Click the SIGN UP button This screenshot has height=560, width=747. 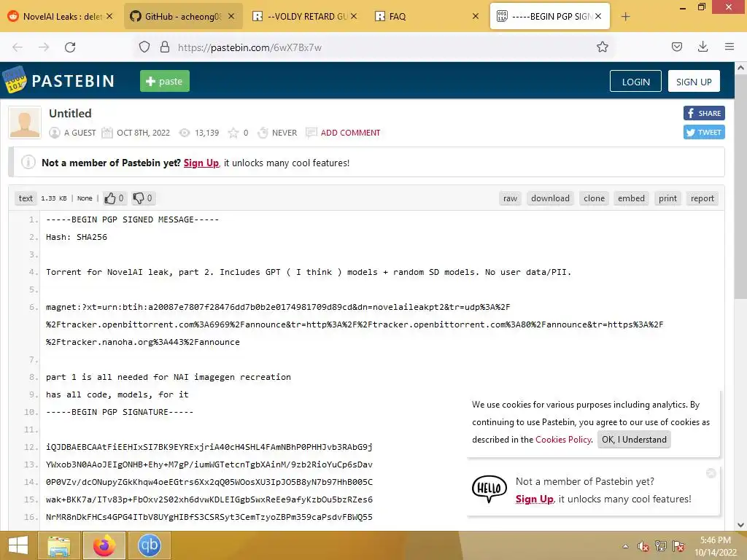[694, 81]
